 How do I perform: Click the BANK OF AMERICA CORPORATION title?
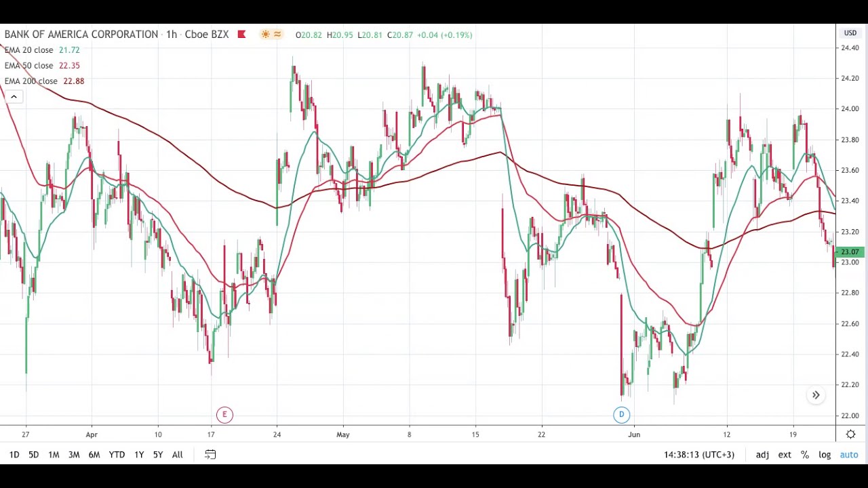coord(81,35)
